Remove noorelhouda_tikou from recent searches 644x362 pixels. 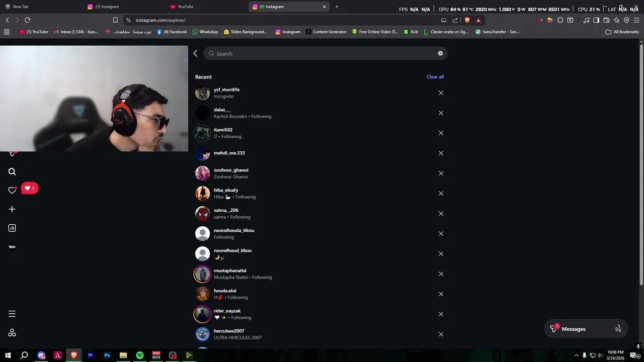tap(441, 234)
